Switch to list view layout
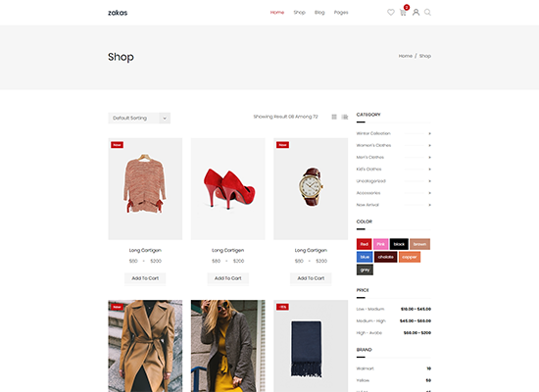This screenshot has height=392, width=539. click(x=344, y=117)
